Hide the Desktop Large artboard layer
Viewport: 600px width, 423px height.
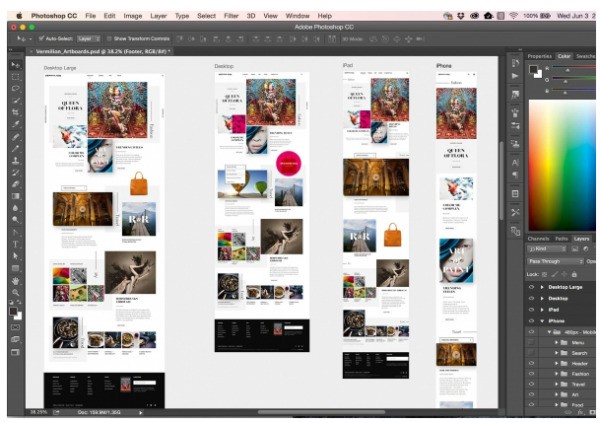tap(531, 286)
